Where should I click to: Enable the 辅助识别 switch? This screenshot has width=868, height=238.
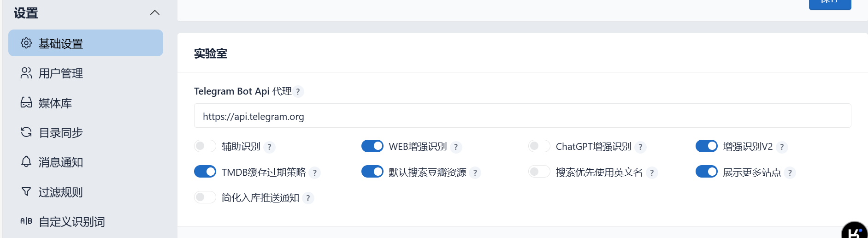(x=205, y=146)
